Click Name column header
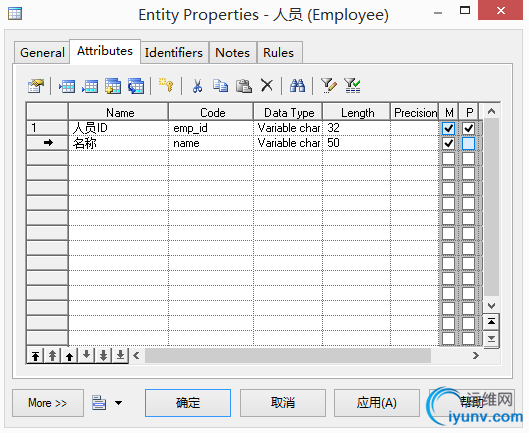 (x=118, y=112)
